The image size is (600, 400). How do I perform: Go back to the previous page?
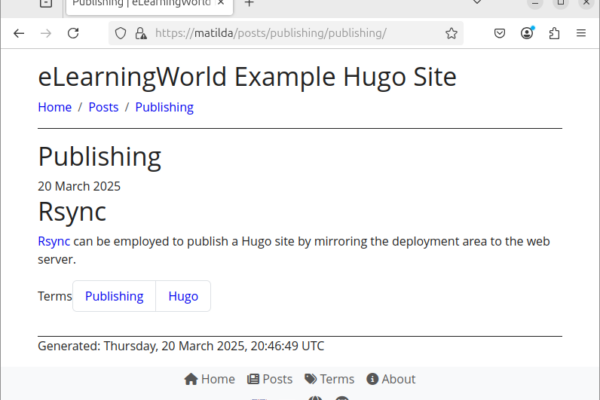pos(19,33)
